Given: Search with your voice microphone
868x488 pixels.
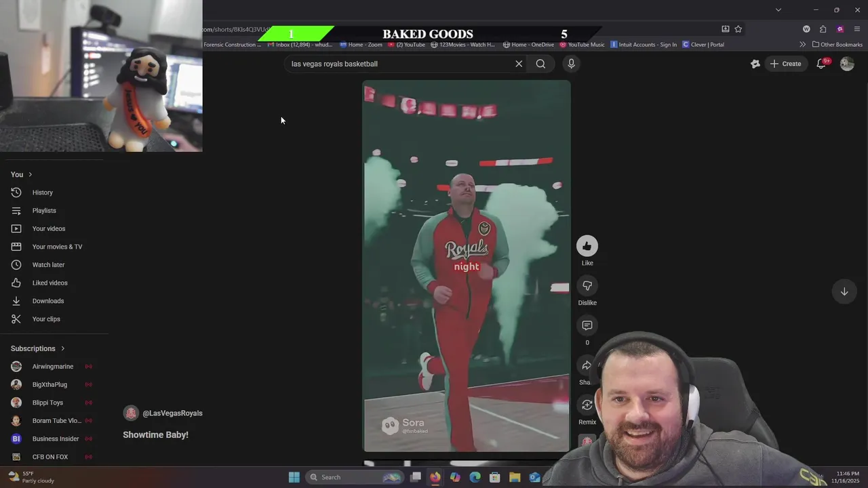Looking at the screenshot, I should pyautogui.click(x=571, y=64).
